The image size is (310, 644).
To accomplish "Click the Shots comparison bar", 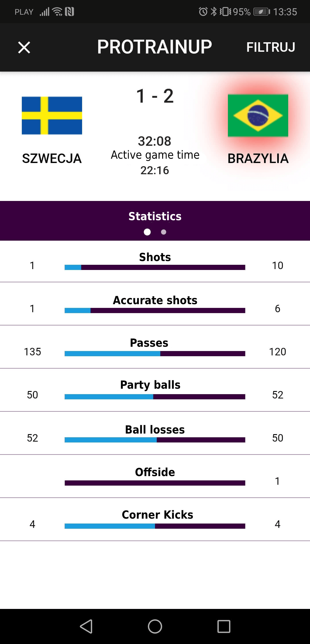I will (155, 267).
